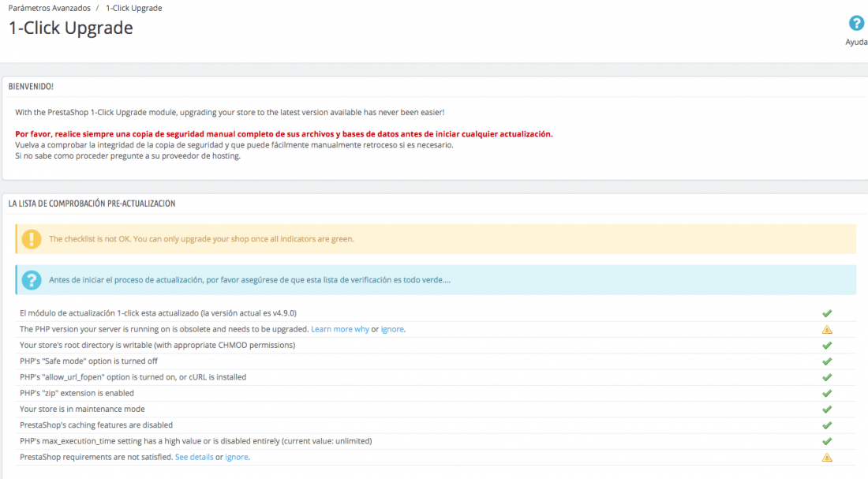The height and width of the screenshot is (479, 868).
Task: Click green check for Safe mode row
Action: tap(827, 361)
